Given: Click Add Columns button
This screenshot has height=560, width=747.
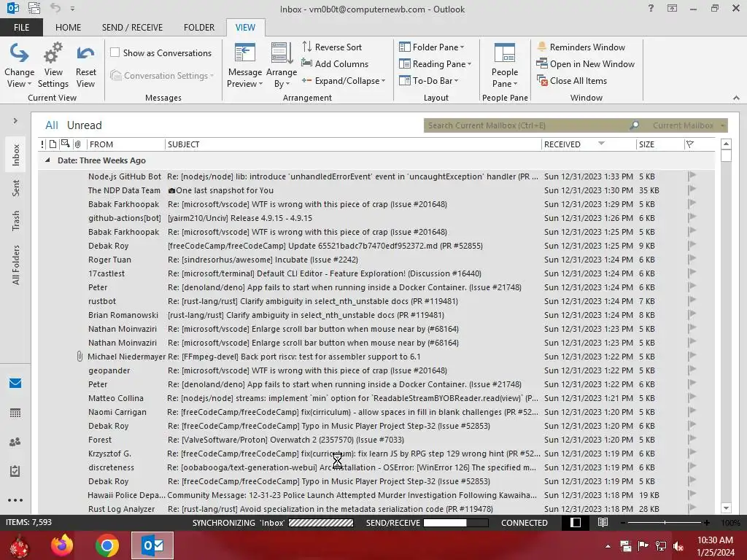Looking at the screenshot, I should [x=335, y=64].
